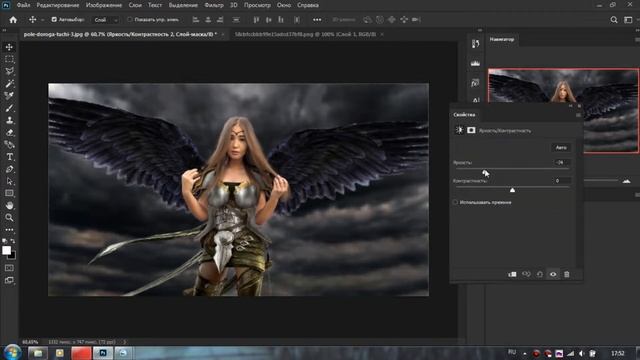
Task: Select the Навигатор panel tab
Action: [502, 40]
